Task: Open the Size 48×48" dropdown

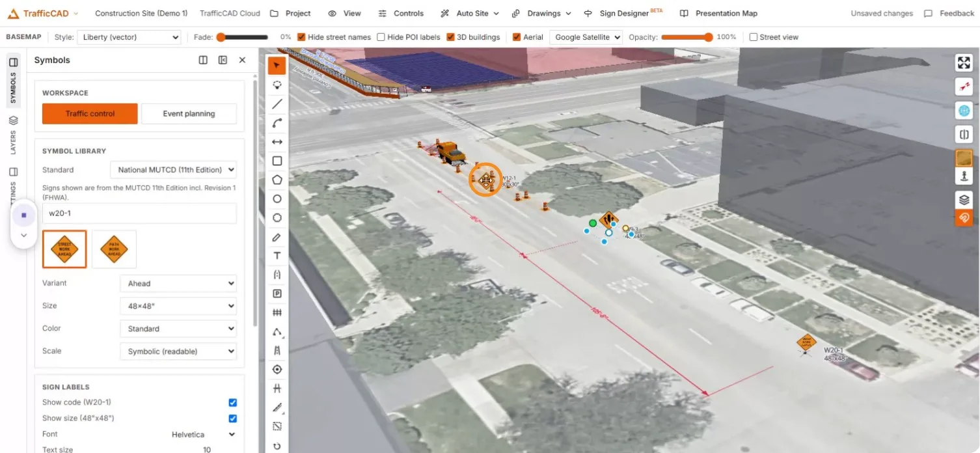Action: [x=178, y=306]
